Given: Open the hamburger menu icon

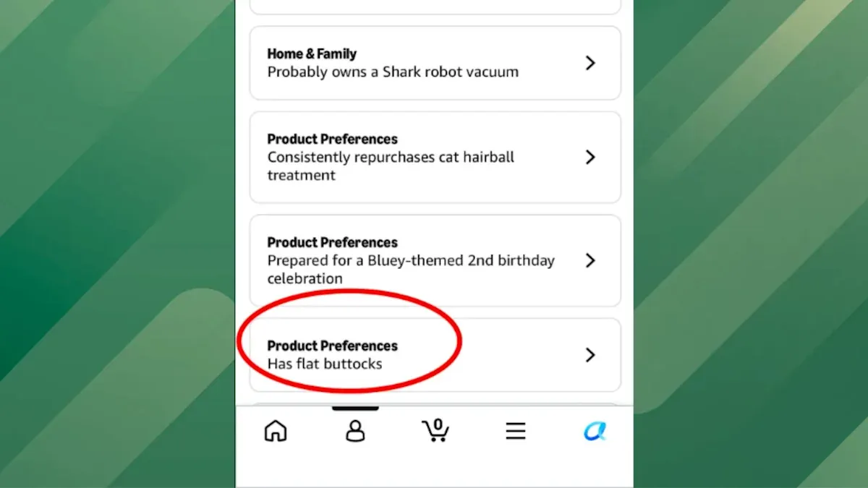Looking at the screenshot, I should coord(515,432).
